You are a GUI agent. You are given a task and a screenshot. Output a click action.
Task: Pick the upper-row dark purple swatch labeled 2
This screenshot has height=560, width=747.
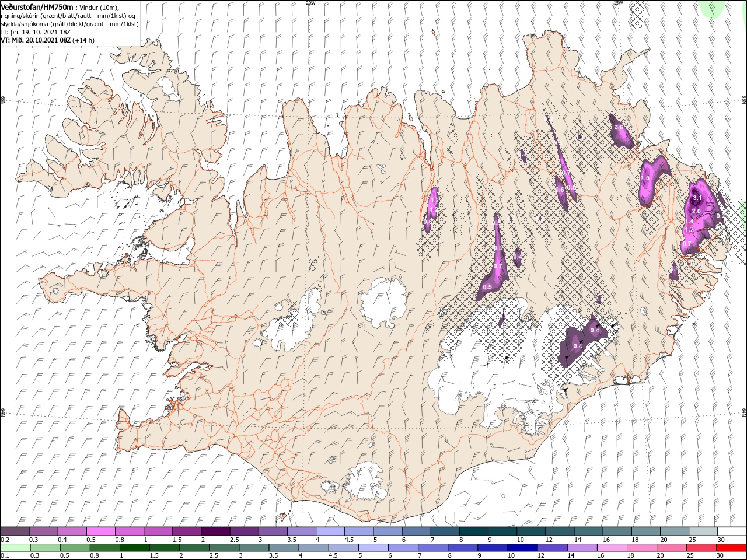coord(215,531)
